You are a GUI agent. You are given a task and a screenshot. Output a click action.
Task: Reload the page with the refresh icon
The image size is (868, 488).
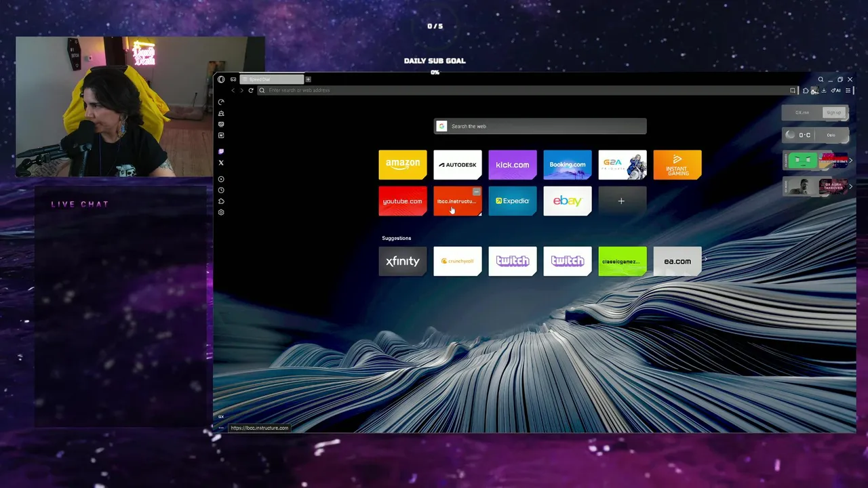pyautogui.click(x=251, y=90)
